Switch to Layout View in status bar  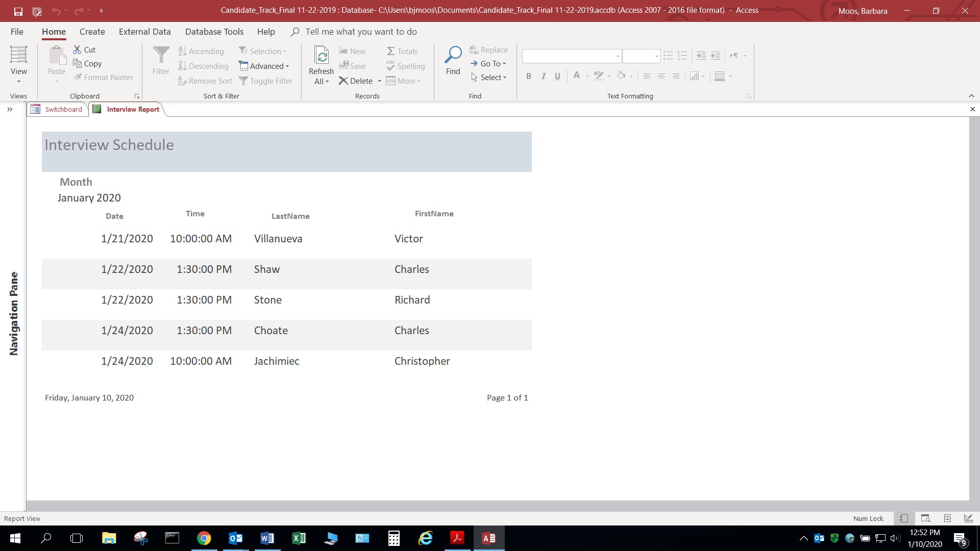(x=947, y=518)
